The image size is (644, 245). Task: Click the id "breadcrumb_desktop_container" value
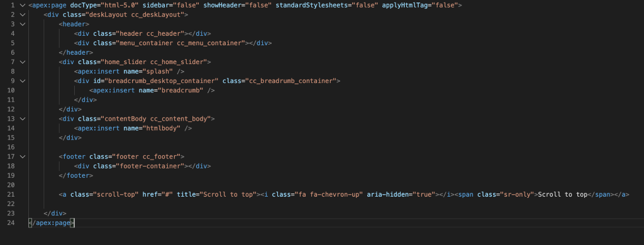[162, 81]
